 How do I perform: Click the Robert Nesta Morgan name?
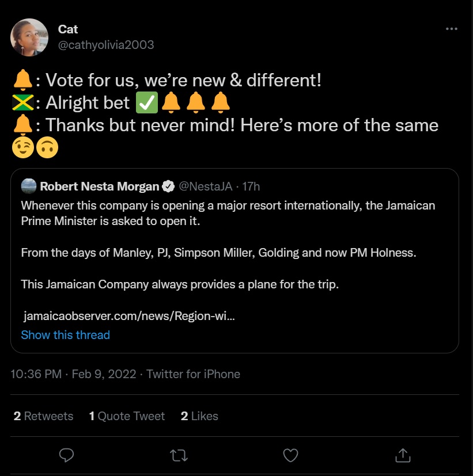click(x=99, y=186)
